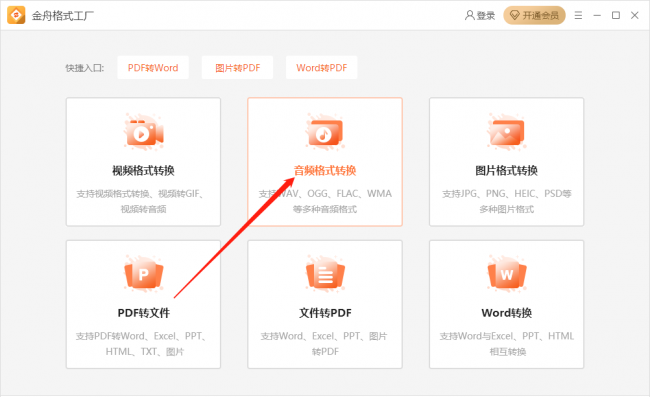
Task: Open the Word转PDF quick entry
Action: pyautogui.click(x=321, y=68)
